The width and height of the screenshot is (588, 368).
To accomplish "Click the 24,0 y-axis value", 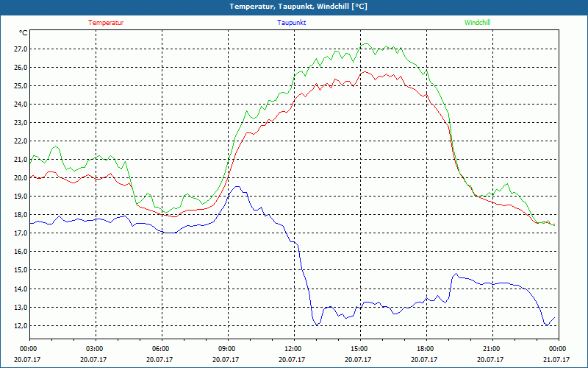I will (x=21, y=105).
